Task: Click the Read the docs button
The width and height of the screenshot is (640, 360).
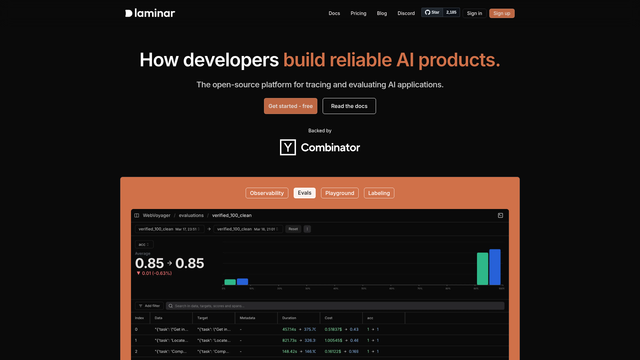Action: click(349, 106)
